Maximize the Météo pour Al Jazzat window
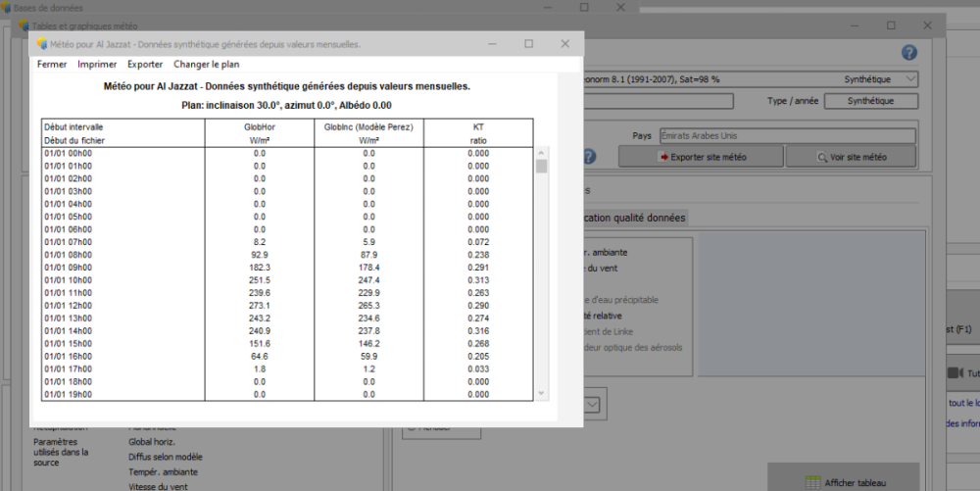The image size is (980, 491). pos(528,44)
